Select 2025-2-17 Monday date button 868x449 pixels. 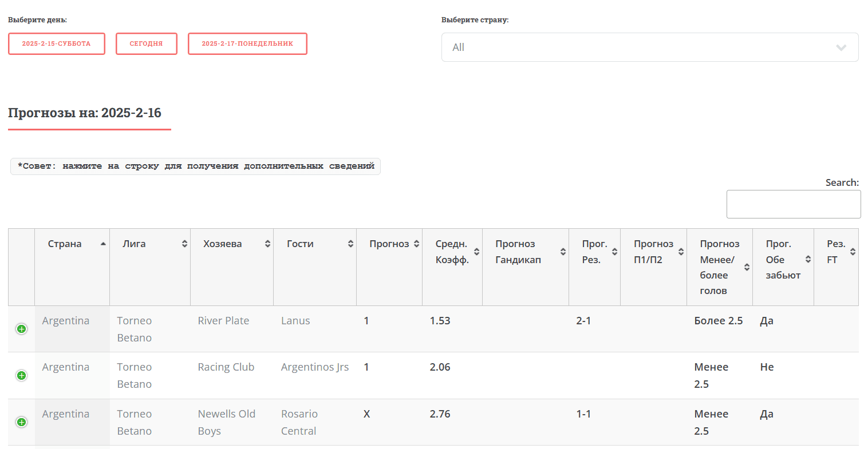[247, 43]
